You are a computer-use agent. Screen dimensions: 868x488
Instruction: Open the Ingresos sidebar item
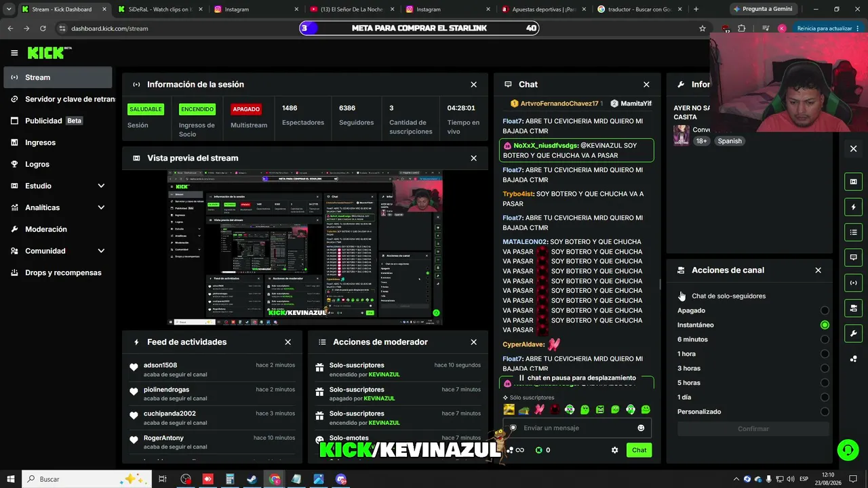(x=58, y=142)
